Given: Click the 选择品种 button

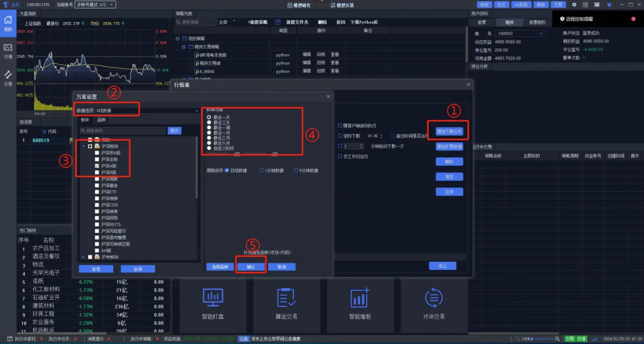Looking at the screenshot, I should (x=219, y=267).
